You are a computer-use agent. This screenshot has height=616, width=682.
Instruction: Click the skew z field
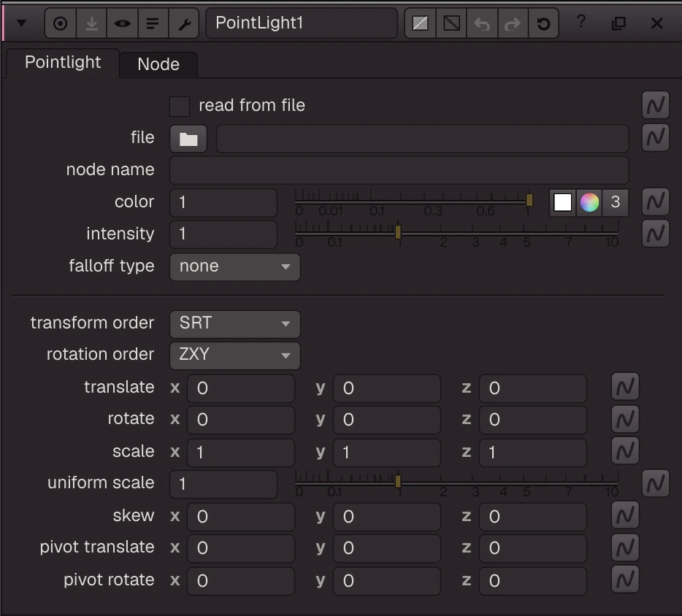coord(533,517)
